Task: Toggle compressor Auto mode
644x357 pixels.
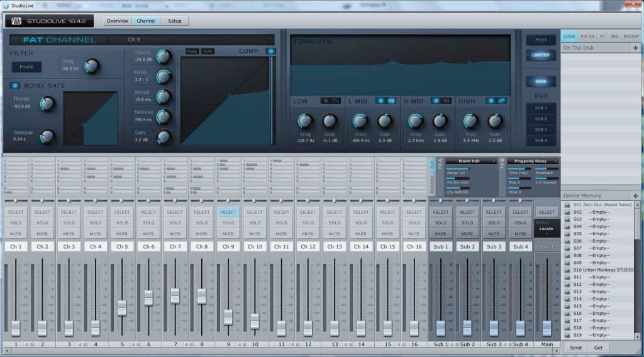Action: click(x=192, y=52)
